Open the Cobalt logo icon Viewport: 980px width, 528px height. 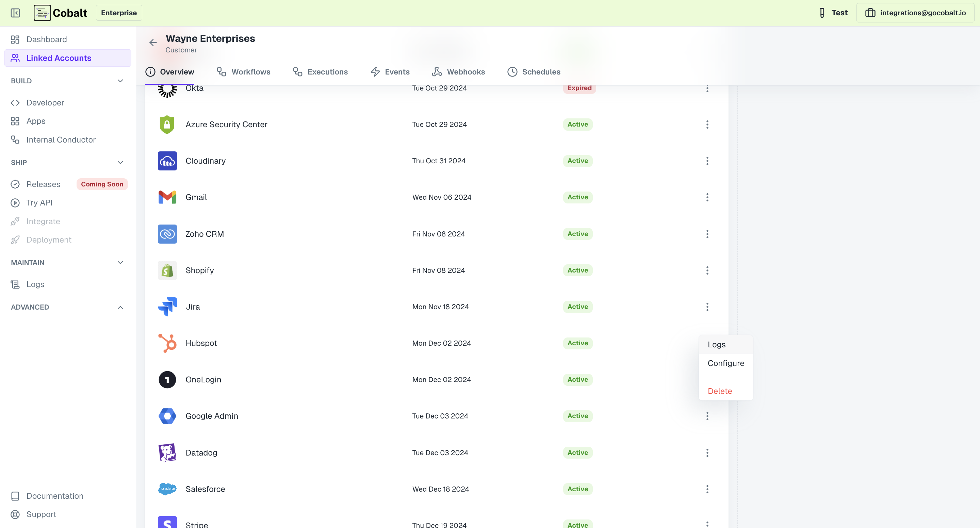tap(42, 13)
